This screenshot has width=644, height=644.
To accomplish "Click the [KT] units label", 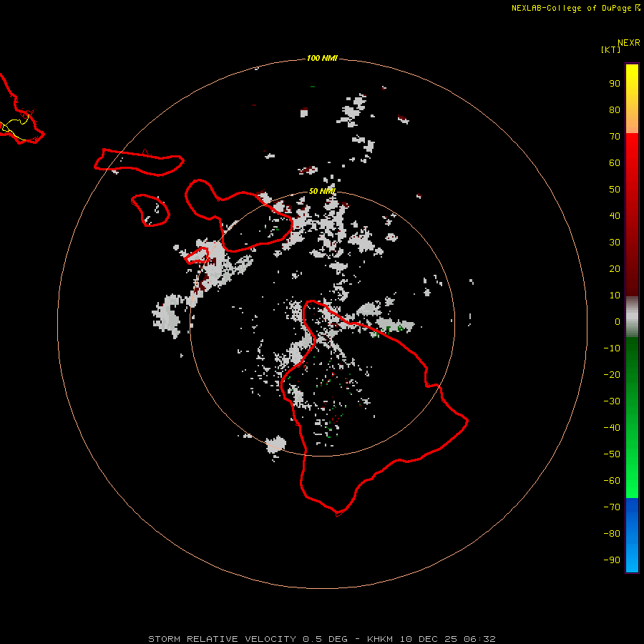I will tap(610, 49).
